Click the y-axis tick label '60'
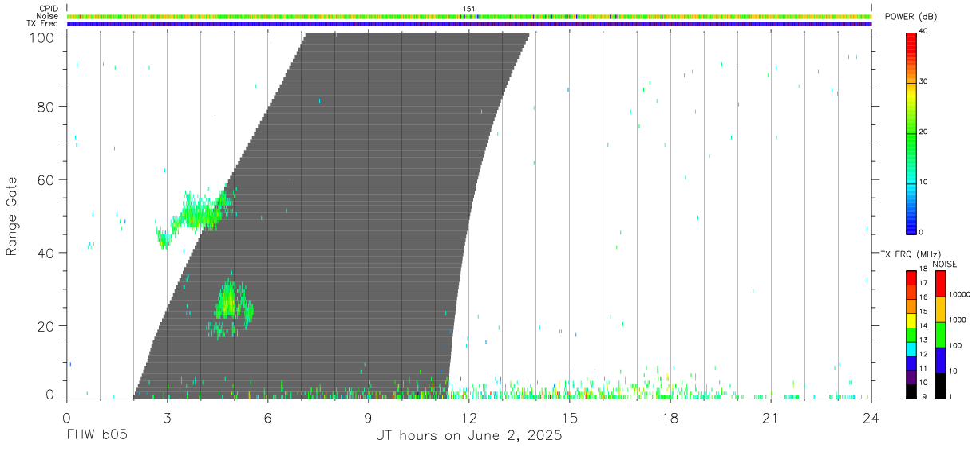This screenshot has width=980, height=452. click(x=46, y=179)
